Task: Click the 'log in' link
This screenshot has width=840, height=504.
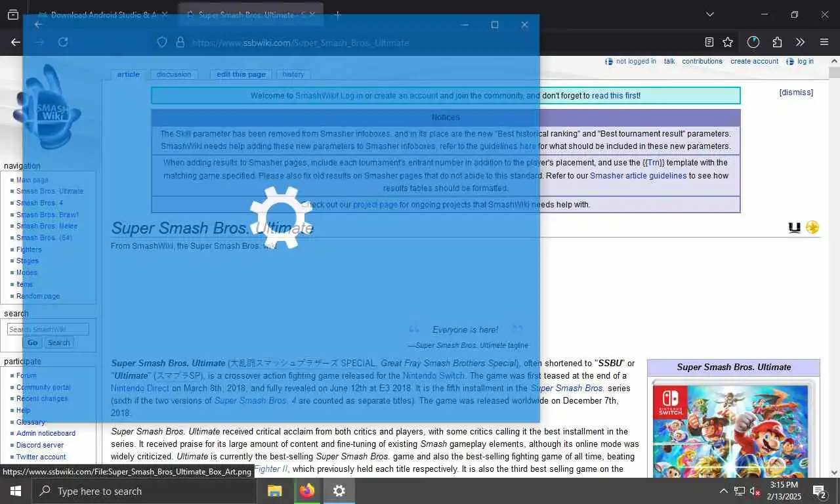Action: tap(805, 61)
